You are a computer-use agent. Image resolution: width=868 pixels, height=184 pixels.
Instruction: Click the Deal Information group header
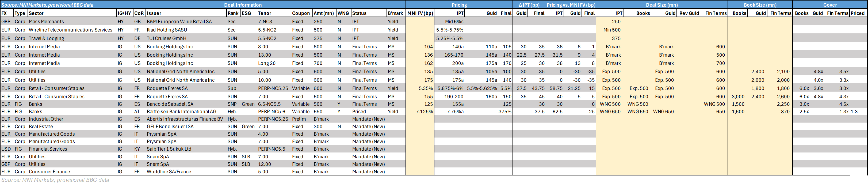pyautogui.click(x=243, y=5)
